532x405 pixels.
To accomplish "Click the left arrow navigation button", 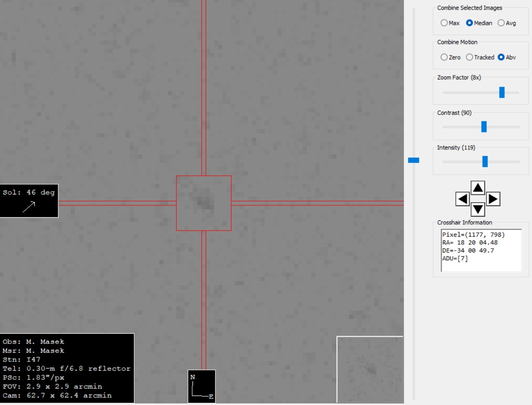I will (x=462, y=199).
